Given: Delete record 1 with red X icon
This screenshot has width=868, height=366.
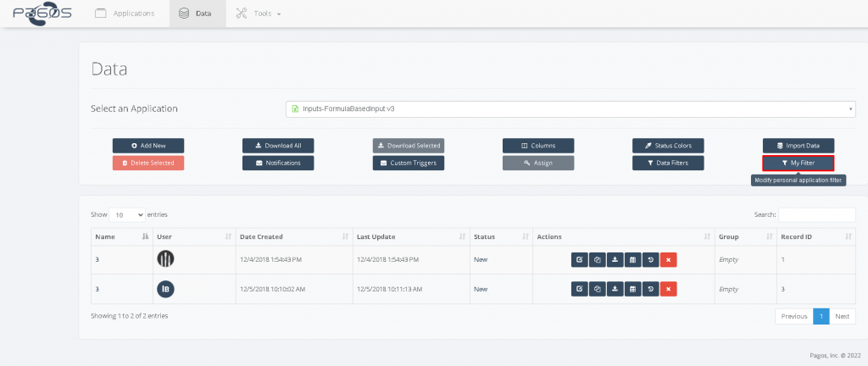Looking at the screenshot, I should click(668, 260).
